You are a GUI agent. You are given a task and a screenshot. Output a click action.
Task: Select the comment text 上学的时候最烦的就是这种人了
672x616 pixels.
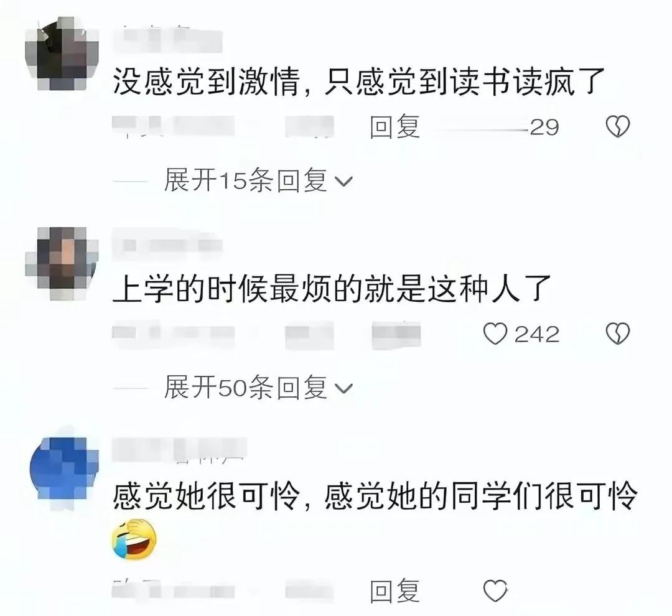(x=331, y=289)
